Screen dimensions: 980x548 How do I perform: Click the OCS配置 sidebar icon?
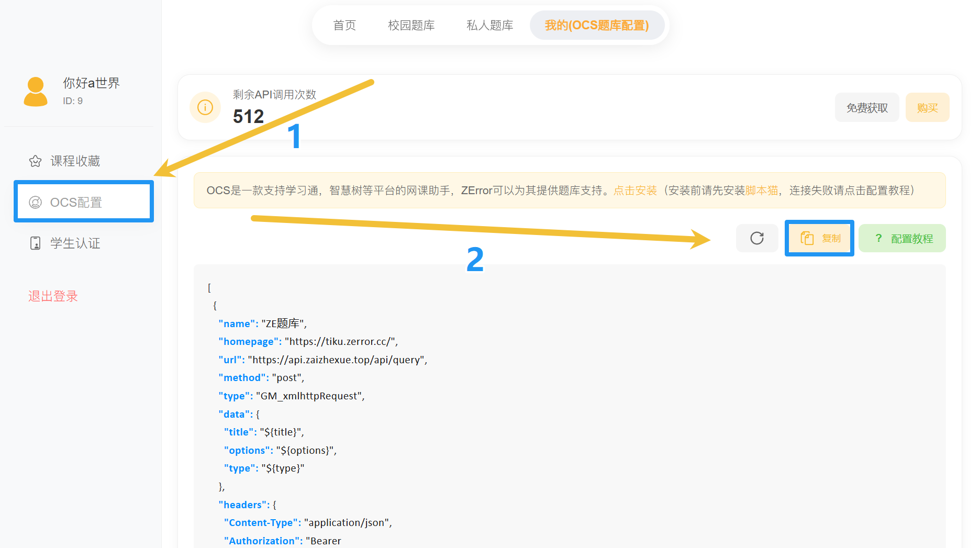(35, 203)
